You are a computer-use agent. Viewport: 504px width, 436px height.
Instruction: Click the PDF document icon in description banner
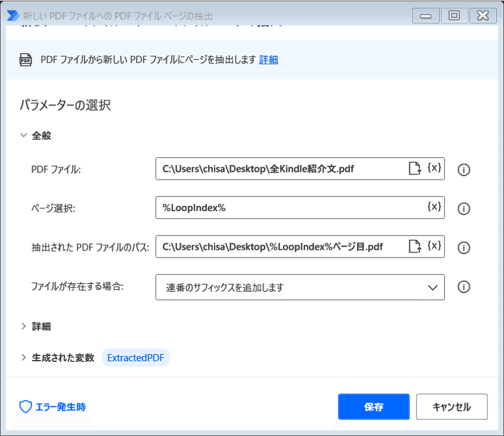[26, 60]
